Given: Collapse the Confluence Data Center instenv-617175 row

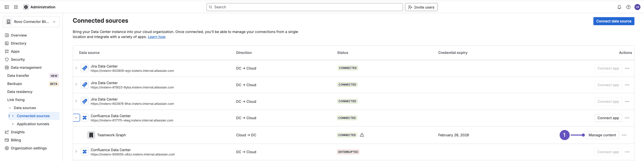Looking at the screenshot, I should (x=76, y=118).
